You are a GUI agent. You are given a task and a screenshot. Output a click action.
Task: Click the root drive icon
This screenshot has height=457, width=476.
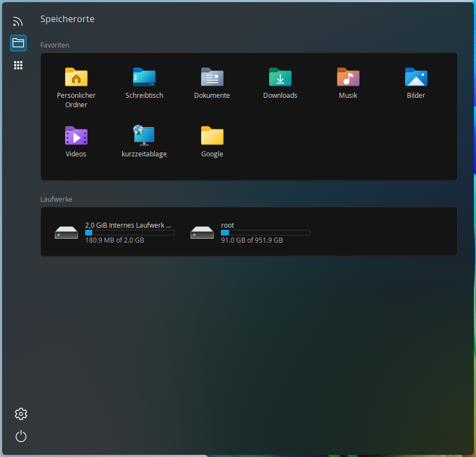pos(202,233)
